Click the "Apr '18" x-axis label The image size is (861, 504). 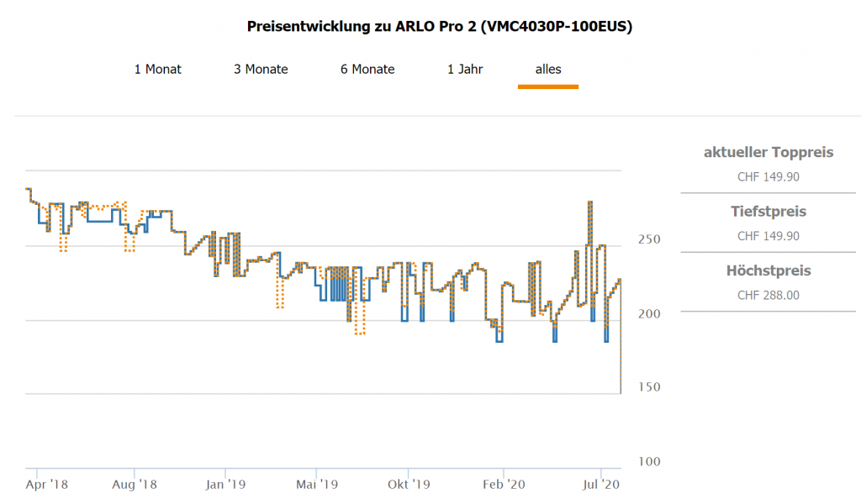click(46, 484)
